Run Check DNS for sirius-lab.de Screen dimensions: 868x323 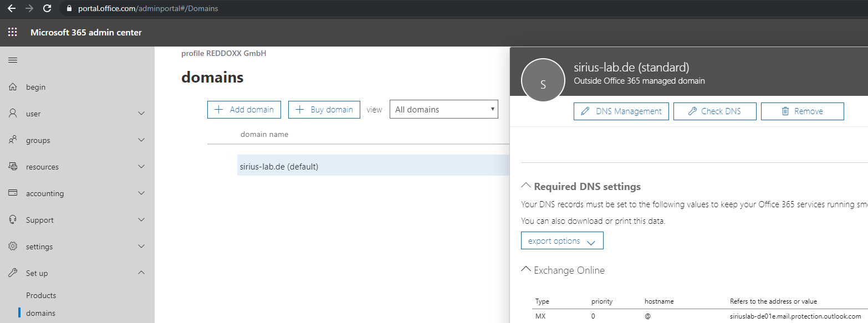[x=714, y=111]
